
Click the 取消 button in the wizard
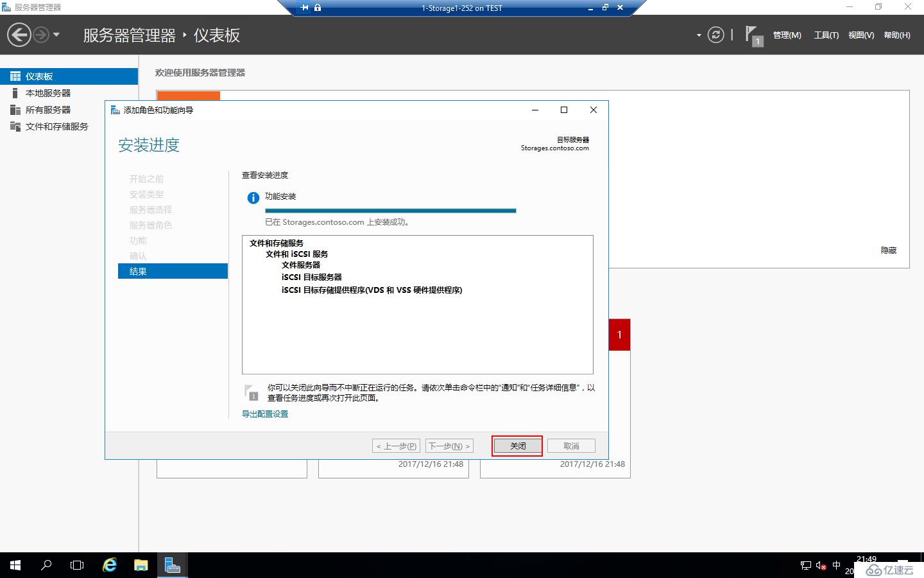[571, 446]
